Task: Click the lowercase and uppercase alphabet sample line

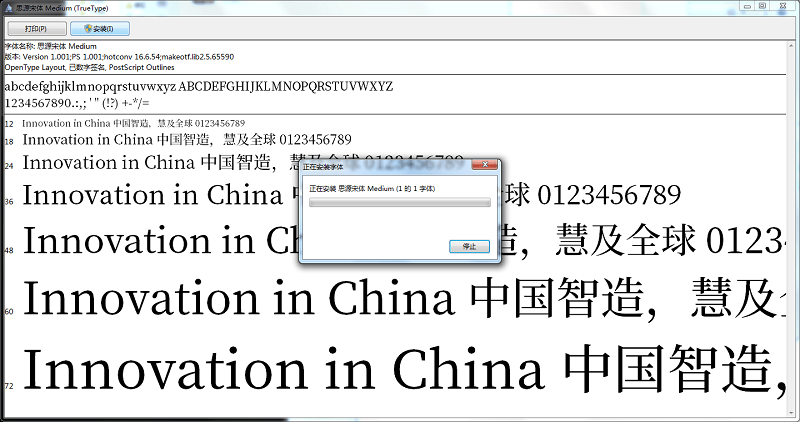Action: (x=198, y=86)
